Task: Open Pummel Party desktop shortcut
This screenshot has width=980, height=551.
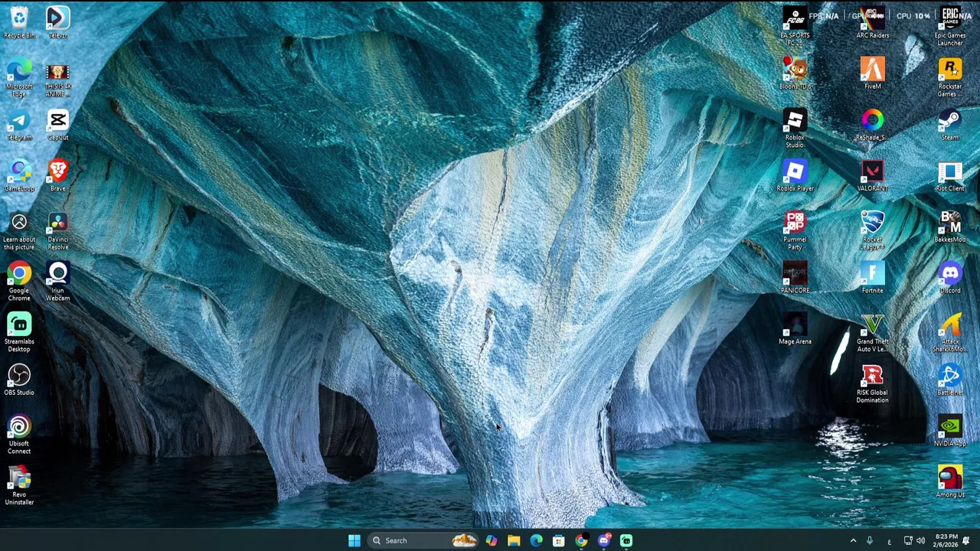Action: (x=795, y=231)
